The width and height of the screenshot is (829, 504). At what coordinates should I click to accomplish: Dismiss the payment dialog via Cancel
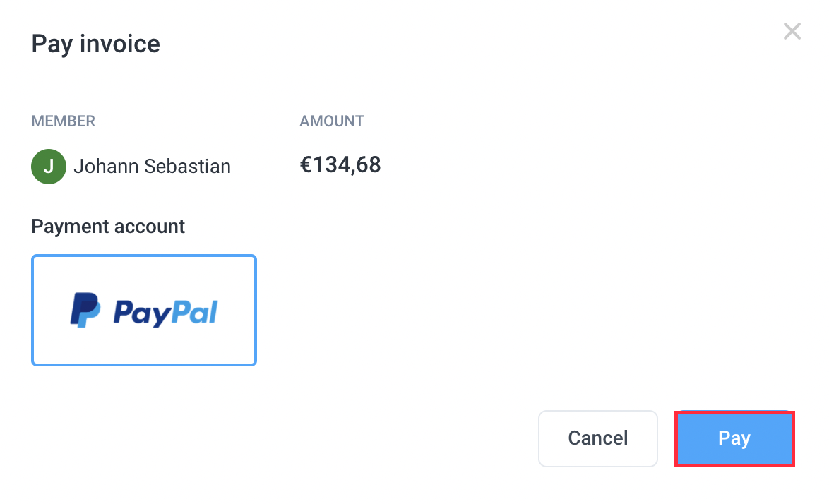click(x=597, y=438)
